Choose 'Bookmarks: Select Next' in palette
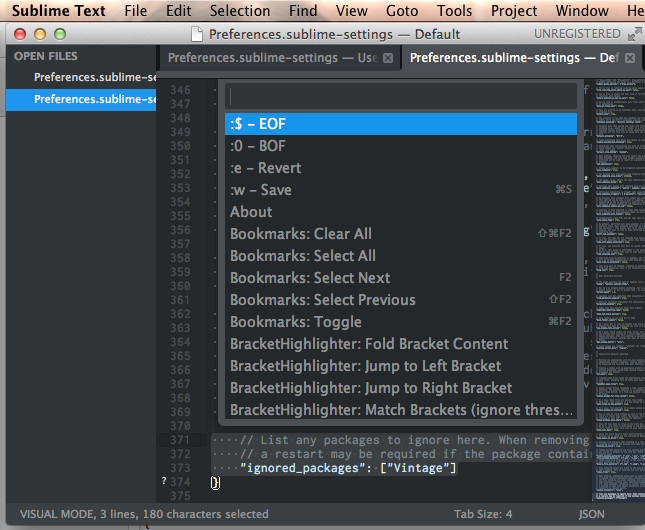Viewport: 645px width, 530px height. coord(401,278)
